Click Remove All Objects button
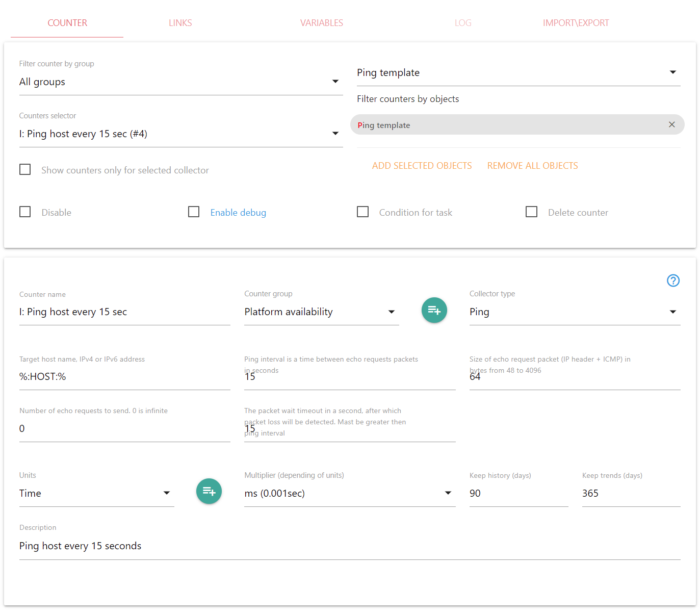The image size is (700, 613). [532, 166]
